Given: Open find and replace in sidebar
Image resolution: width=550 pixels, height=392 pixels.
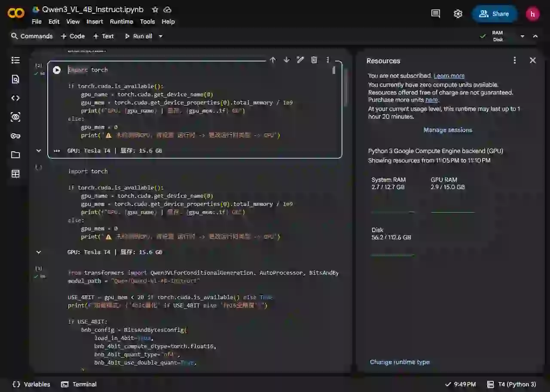Looking at the screenshot, I should coord(15,79).
